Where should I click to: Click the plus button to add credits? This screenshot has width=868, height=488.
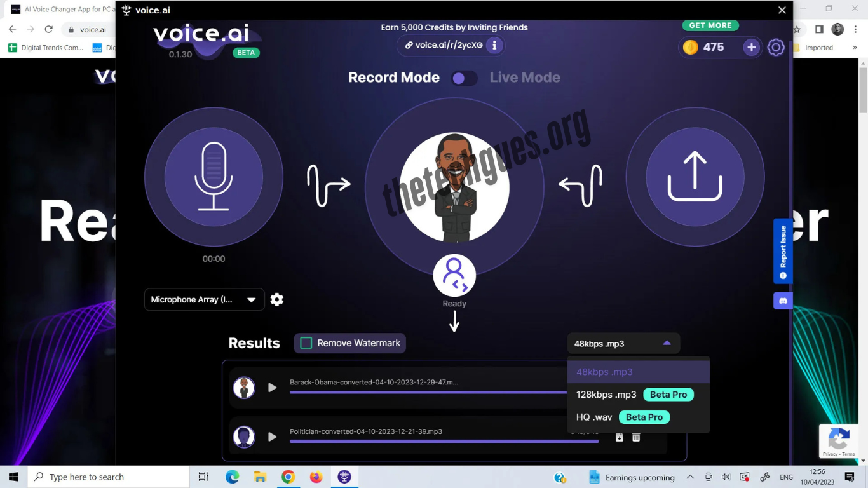(752, 48)
